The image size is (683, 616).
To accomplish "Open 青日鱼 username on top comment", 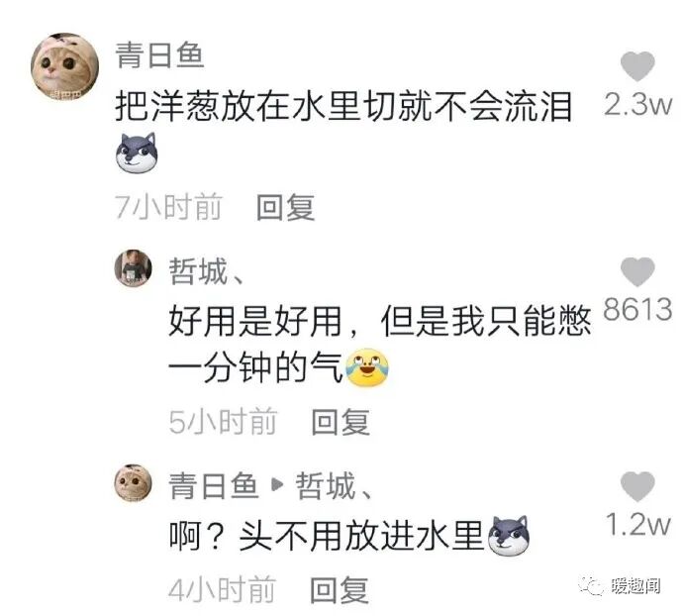I will click(159, 55).
